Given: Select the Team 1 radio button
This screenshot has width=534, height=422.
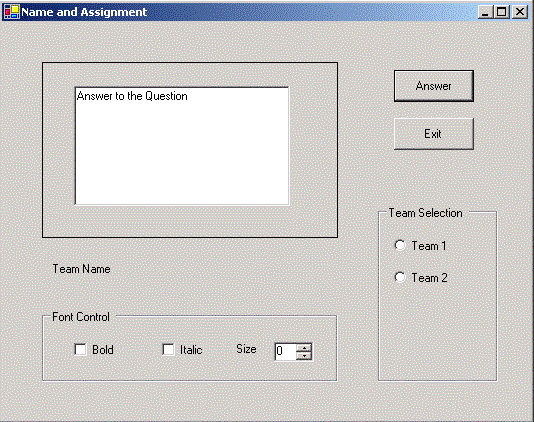Looking at the screenshot, I should pyautogui.click(x=400, y=245).
